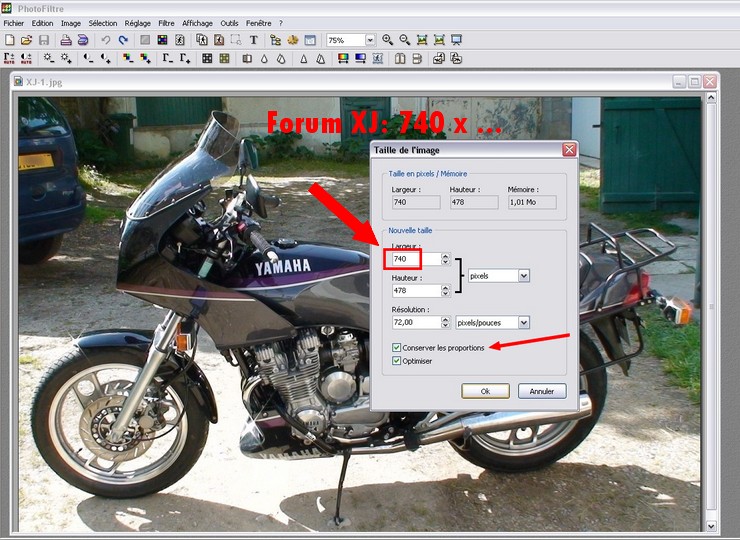Confirm the resize with Ok
Image resolution: width=740 pixels, height=540 pixels.
pos(485,391)
